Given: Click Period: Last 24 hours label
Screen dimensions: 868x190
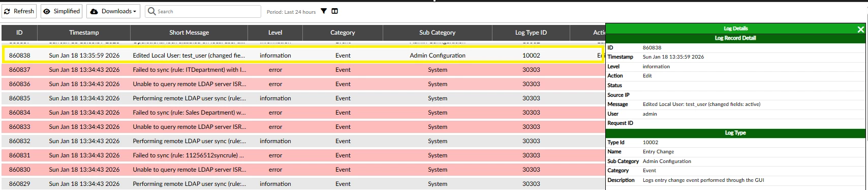Looking at the screenshot, I should [x=291, y=12].
